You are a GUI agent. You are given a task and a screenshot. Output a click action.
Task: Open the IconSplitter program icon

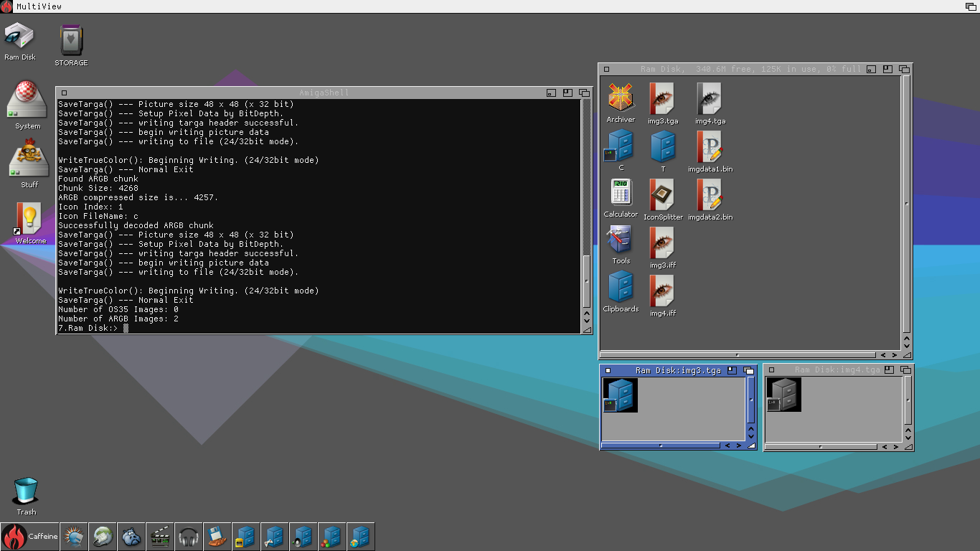click(x=662, y=195)
